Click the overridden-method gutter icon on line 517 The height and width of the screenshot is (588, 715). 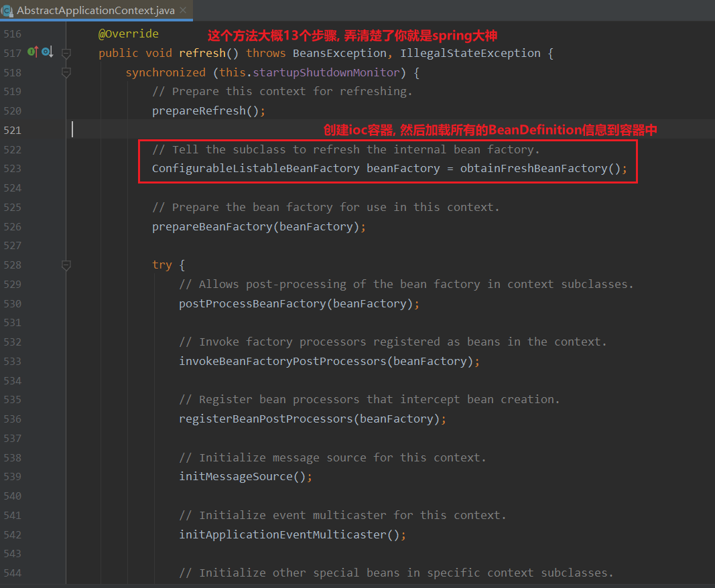click(x=46, y=52)
